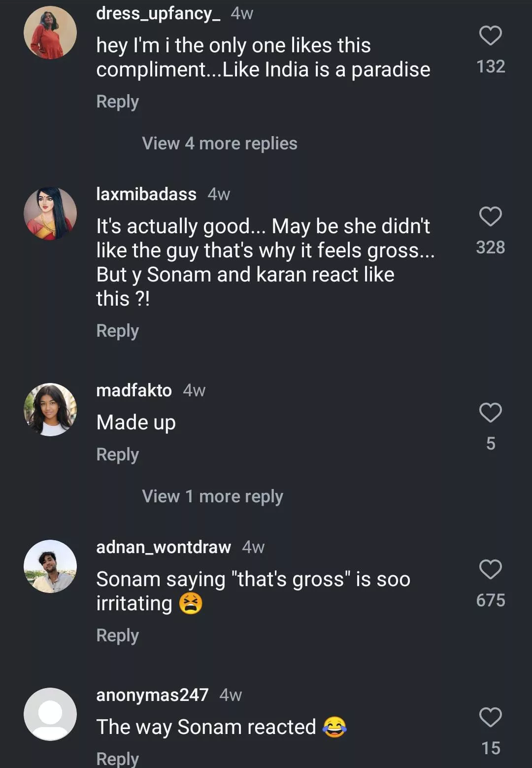Screen dimensions: 532x768
Task: Like the dress_upfancy_ comment
Action: (x=490, y=36)
